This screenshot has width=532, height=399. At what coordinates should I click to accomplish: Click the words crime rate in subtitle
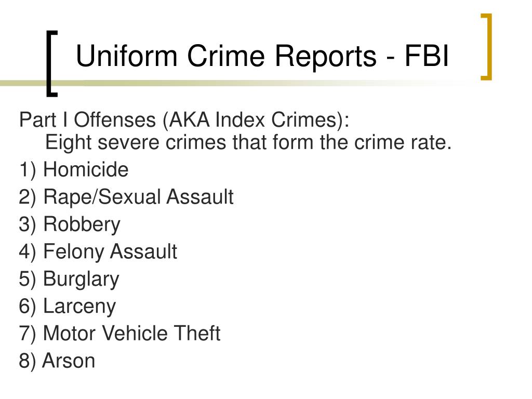click(x=403, y=142)
